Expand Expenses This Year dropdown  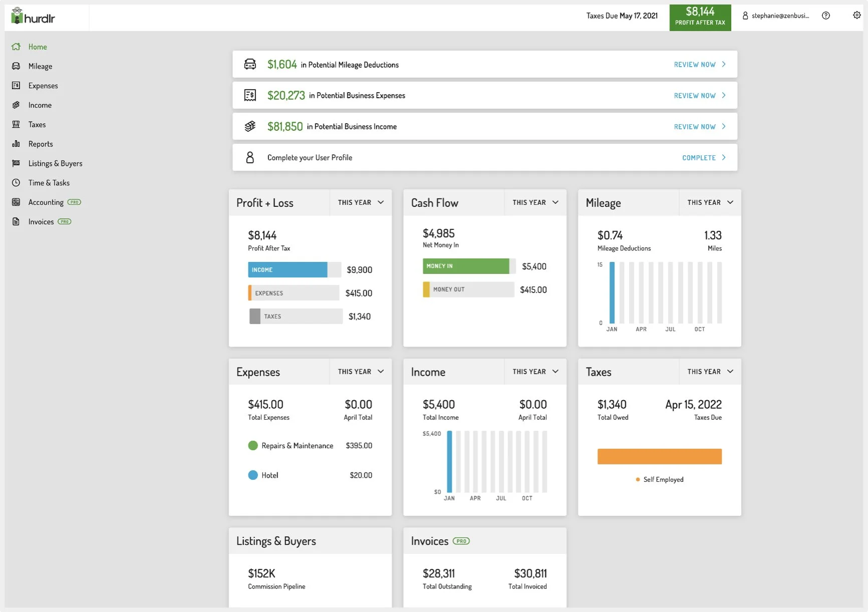[x=361, y=372]
